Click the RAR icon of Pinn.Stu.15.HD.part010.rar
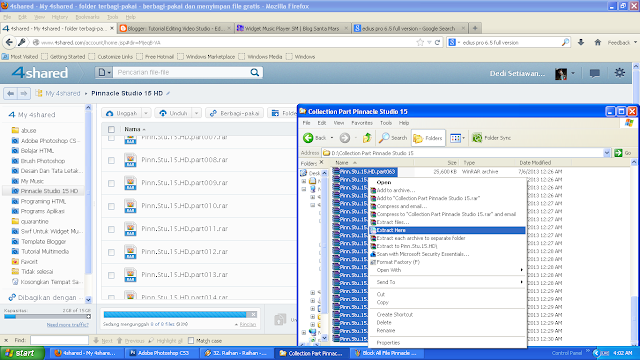The width and height of the screenshot is (640, 360). 130,205
